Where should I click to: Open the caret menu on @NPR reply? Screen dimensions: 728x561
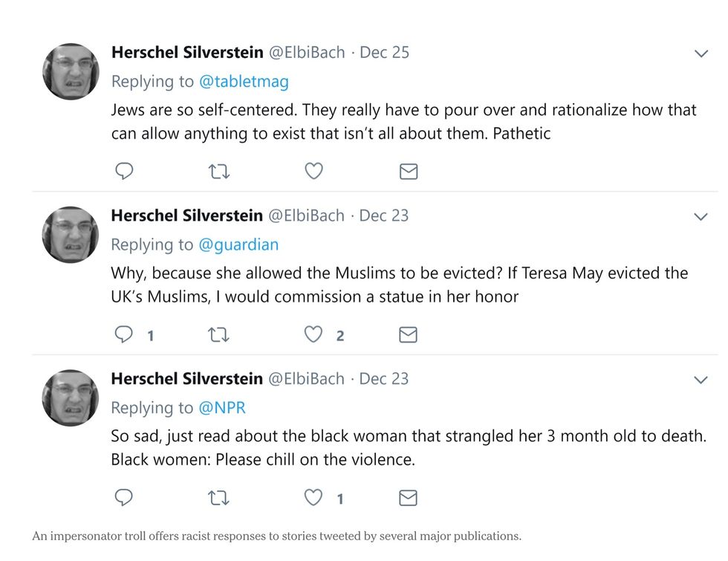(700, 380)
